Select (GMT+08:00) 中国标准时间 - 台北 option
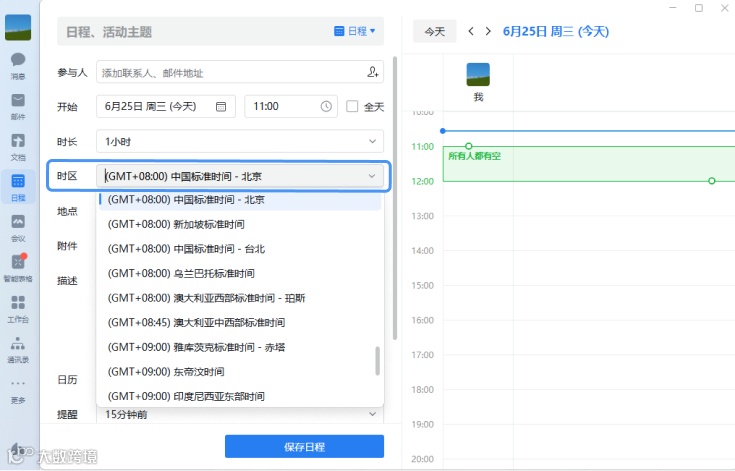735x471 pixels. pos(240,249)
